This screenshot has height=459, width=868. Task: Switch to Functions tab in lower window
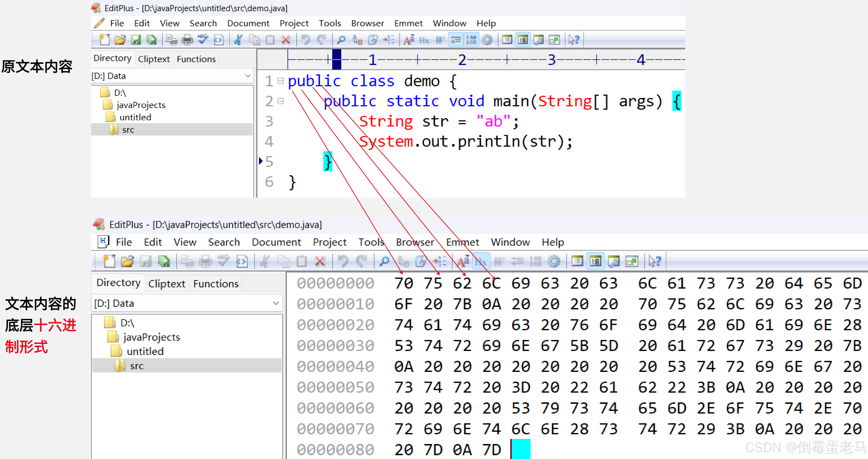tap(216, 284)
